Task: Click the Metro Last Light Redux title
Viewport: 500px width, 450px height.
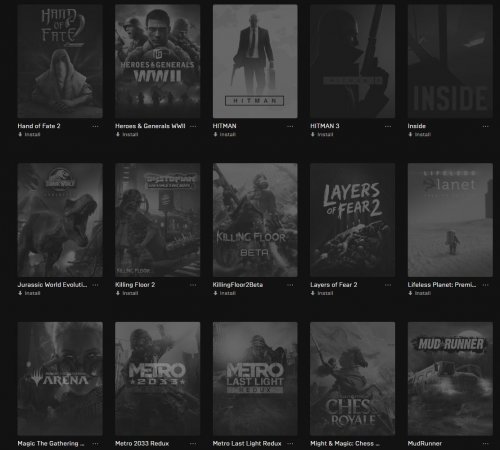Action: [247, 443]
